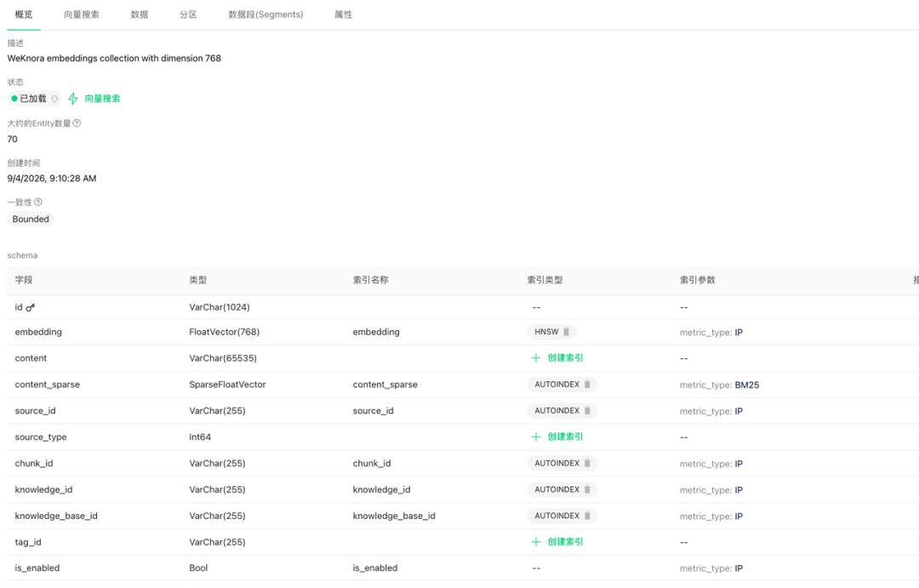The height and width of the screenshot is (588, 919).
Task: Click the is_enabled index name cell
Action: [375, 568]
